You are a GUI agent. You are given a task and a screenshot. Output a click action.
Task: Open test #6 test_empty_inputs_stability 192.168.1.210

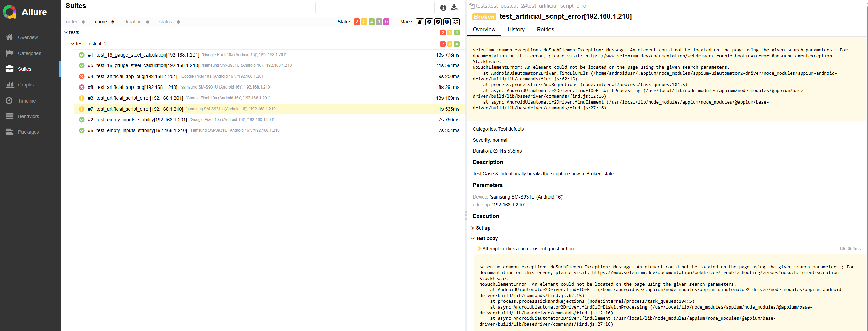[269, 130]
